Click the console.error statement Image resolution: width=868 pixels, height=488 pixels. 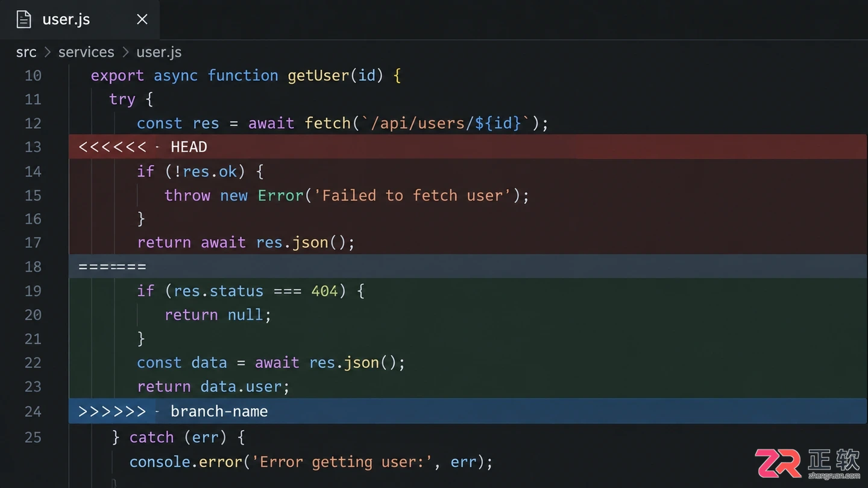(311, 462)
